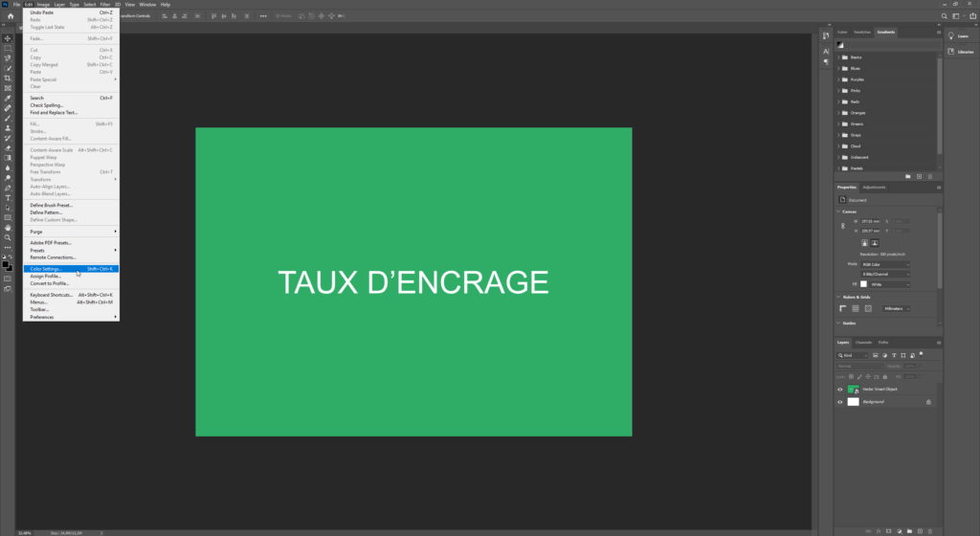Viewport: 980px width, 536px height.
Task: Click the canvas Fill color swatch
Action: tap(864, 284)
